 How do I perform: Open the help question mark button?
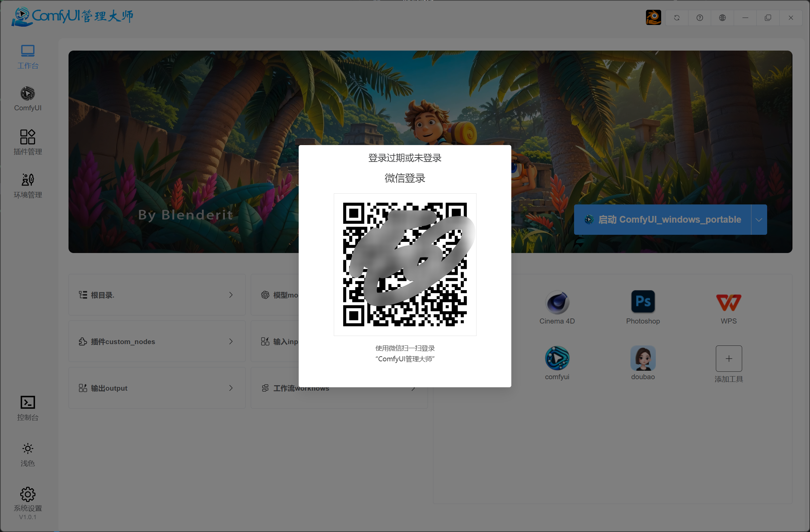tap(700, 17)
